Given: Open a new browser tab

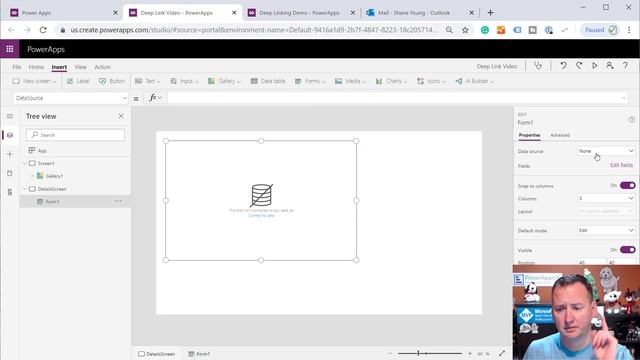Looking at the screenshot, I should click(490, 13).
